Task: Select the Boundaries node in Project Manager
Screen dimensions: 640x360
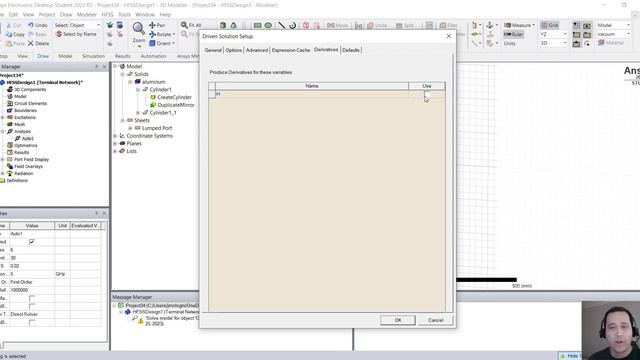Action: [25, 110]
